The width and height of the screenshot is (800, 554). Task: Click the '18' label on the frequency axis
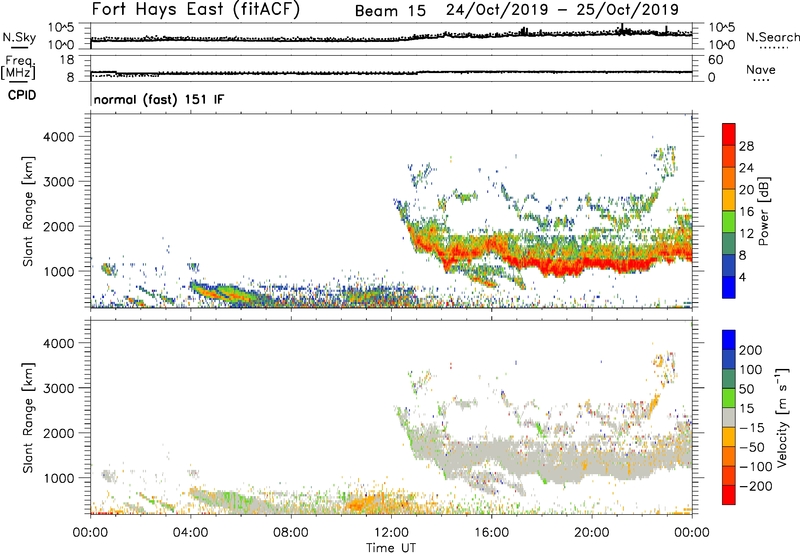tap(67, 60)
